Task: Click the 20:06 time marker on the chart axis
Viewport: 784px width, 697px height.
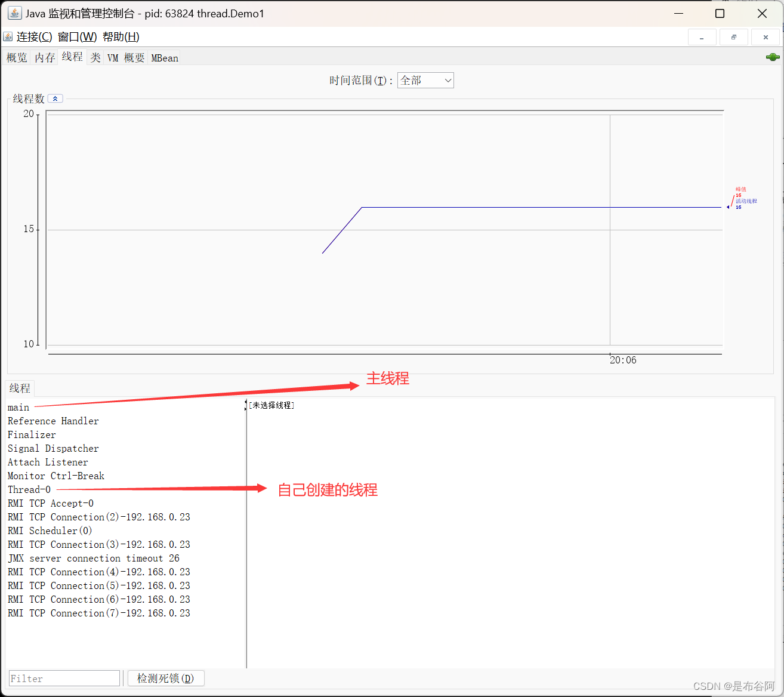Action: pos(623,360)
